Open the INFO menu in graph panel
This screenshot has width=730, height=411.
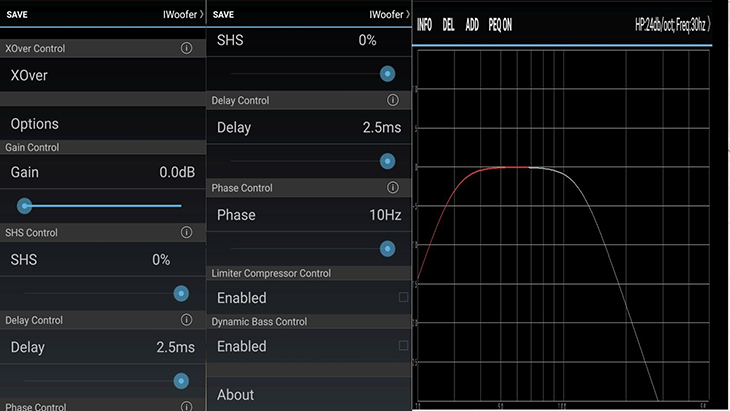pos(424,25)
